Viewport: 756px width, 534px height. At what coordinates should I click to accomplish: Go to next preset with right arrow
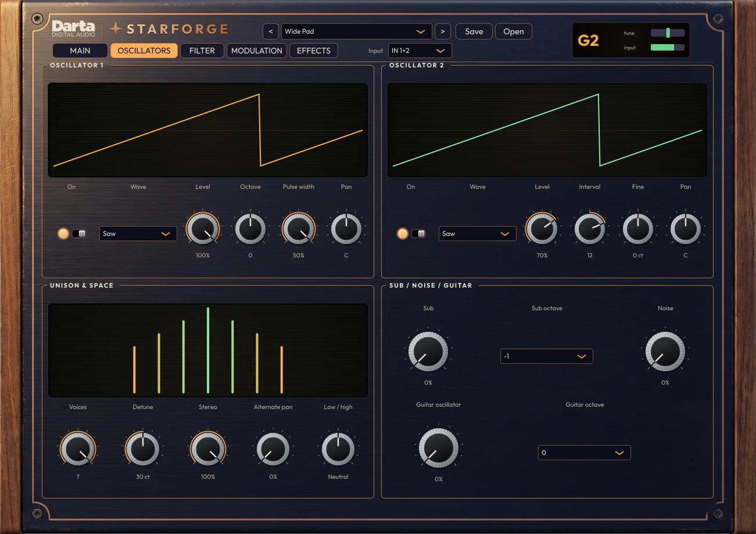(x=443, y=31)
